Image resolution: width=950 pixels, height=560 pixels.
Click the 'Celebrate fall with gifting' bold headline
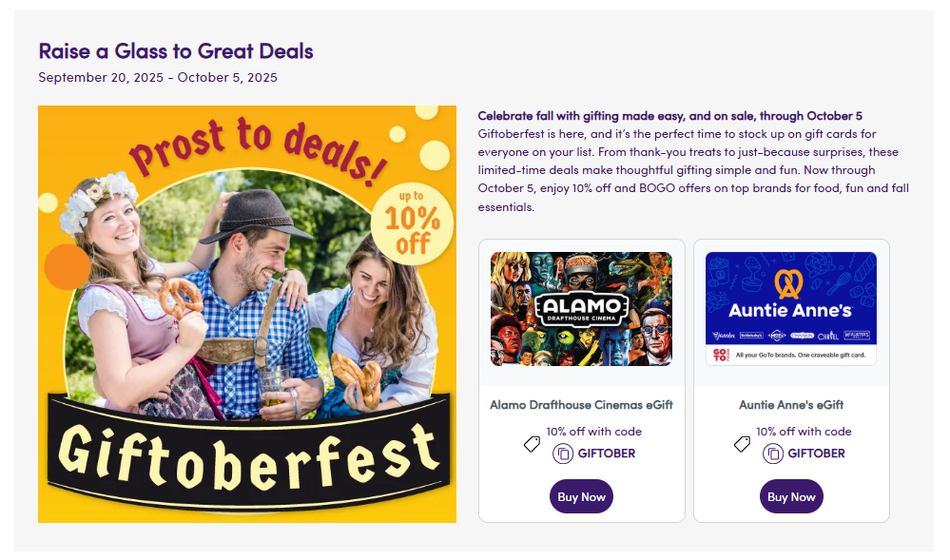pyautogui.click(x=670, y=116)
